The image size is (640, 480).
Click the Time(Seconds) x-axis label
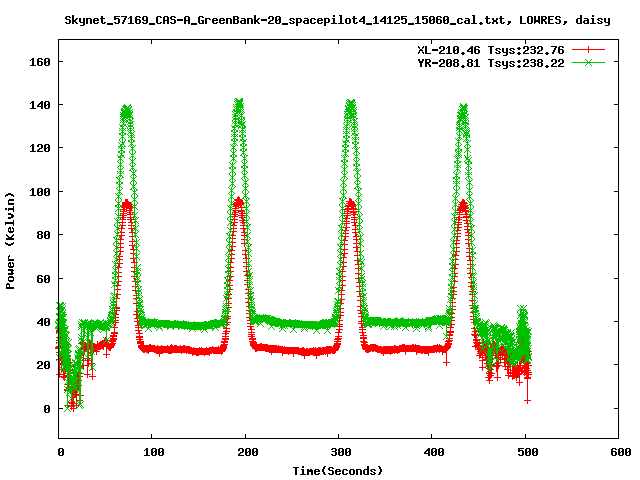click(338, 471)
